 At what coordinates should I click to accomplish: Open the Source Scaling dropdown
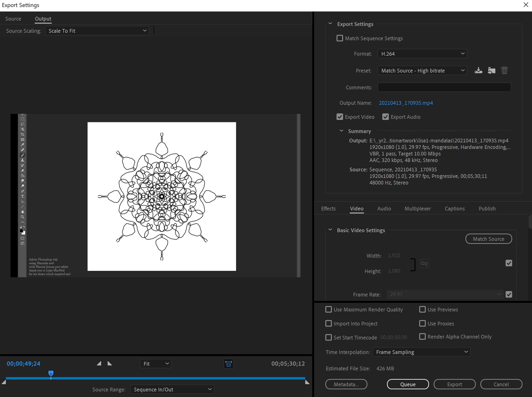97,31
